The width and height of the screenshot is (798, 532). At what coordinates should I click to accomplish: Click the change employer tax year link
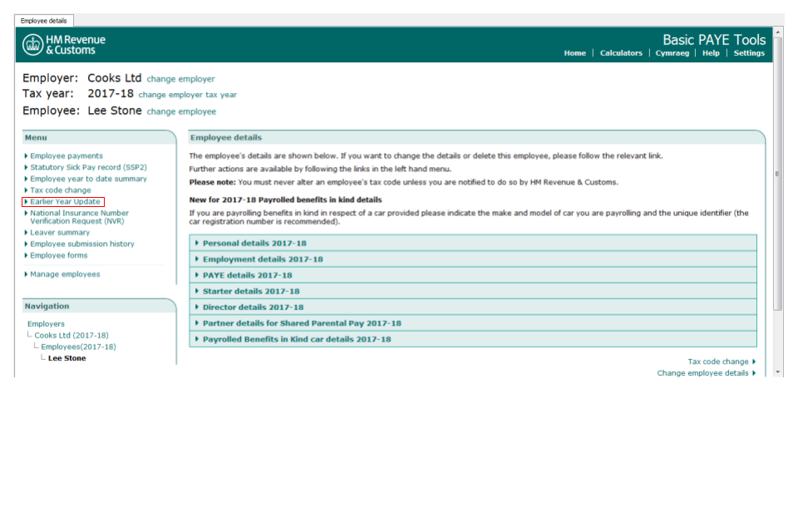point(187,95)
